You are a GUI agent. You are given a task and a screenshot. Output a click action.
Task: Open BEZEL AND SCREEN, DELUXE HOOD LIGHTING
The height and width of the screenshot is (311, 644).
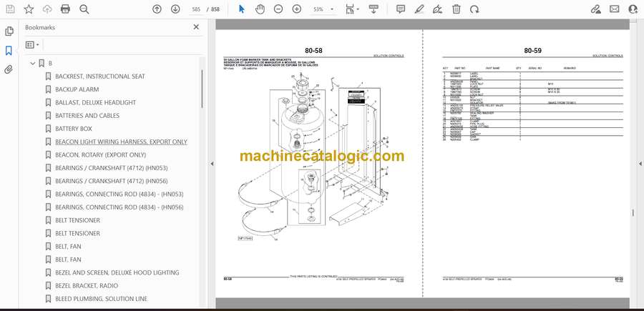coord(117,272)
